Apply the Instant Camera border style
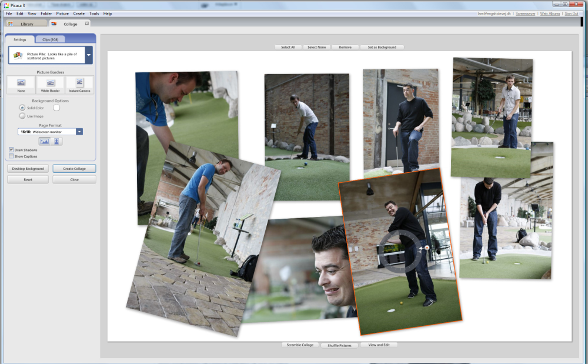 click(79, 84)
